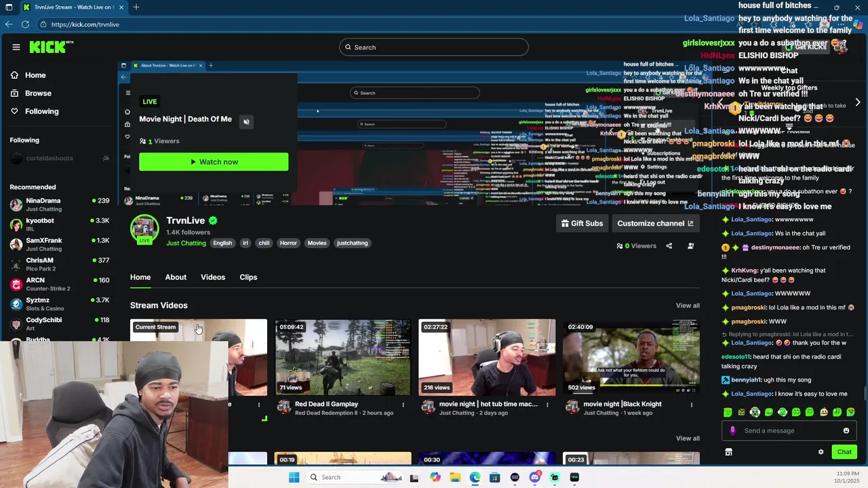The width and height of the screenshot is (868, 488).
Task: Click Watch now button
Action: 214,162
